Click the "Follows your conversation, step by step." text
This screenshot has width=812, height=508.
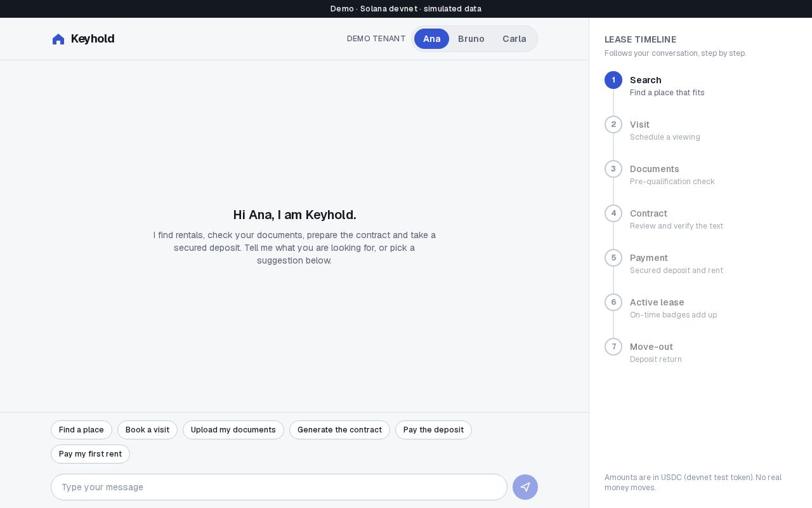(x=675, y=53)
